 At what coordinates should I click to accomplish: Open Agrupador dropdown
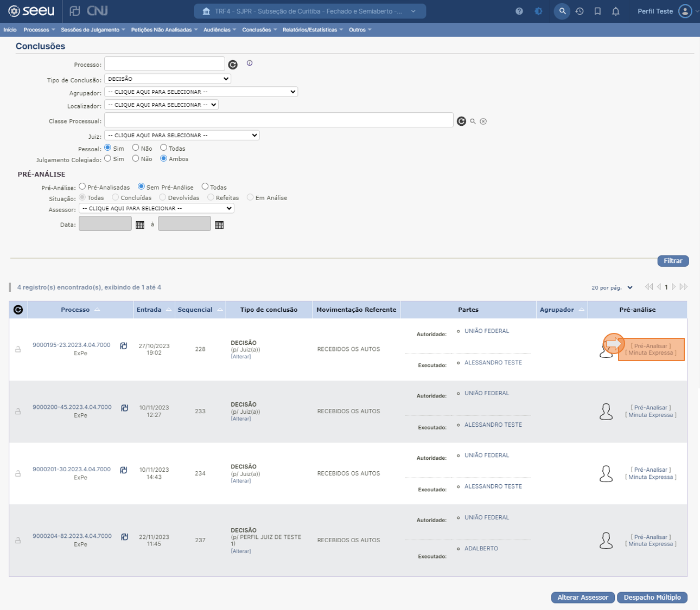201,92
